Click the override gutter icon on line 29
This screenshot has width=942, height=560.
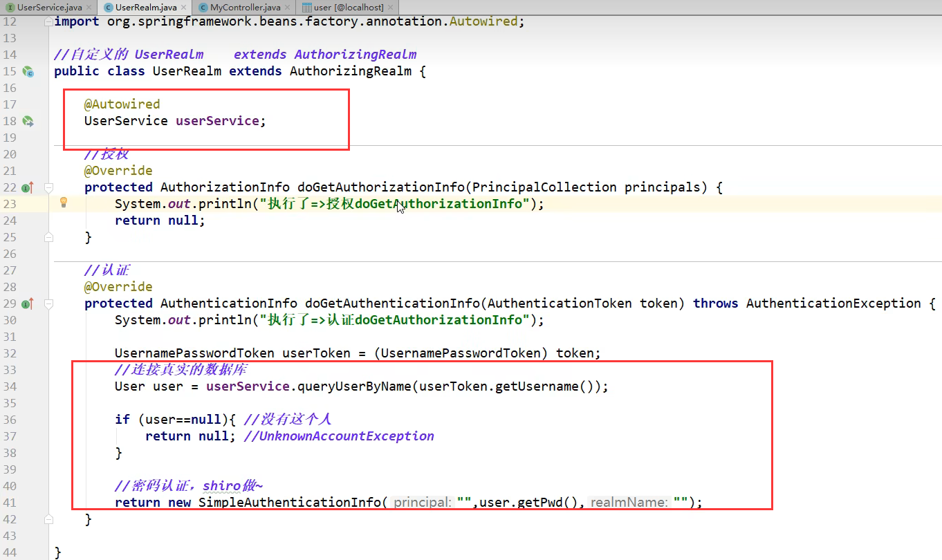(x=28, y=304)
